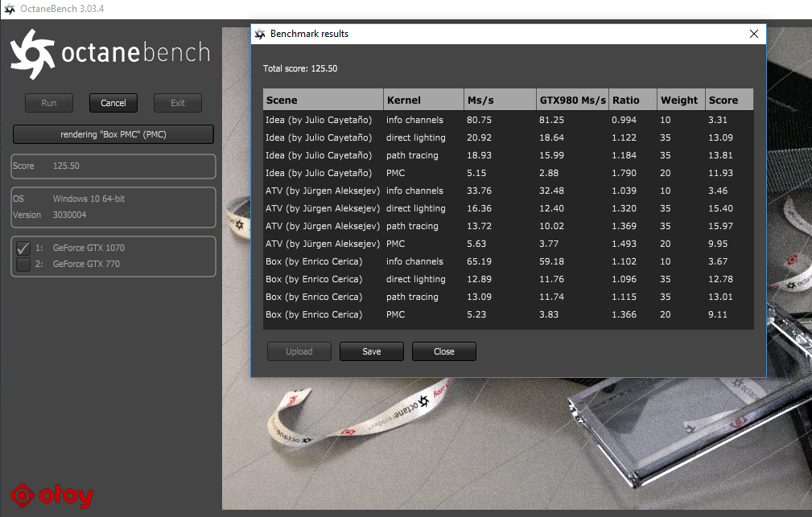
Task: Click the Version 3030004 value
Action: [69, 215]
